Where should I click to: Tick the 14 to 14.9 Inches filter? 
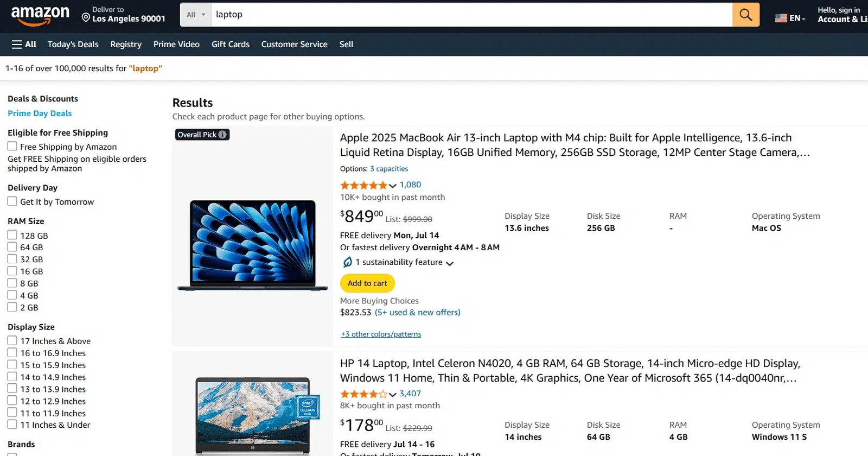pyautogui.click(x=12, y=377)
